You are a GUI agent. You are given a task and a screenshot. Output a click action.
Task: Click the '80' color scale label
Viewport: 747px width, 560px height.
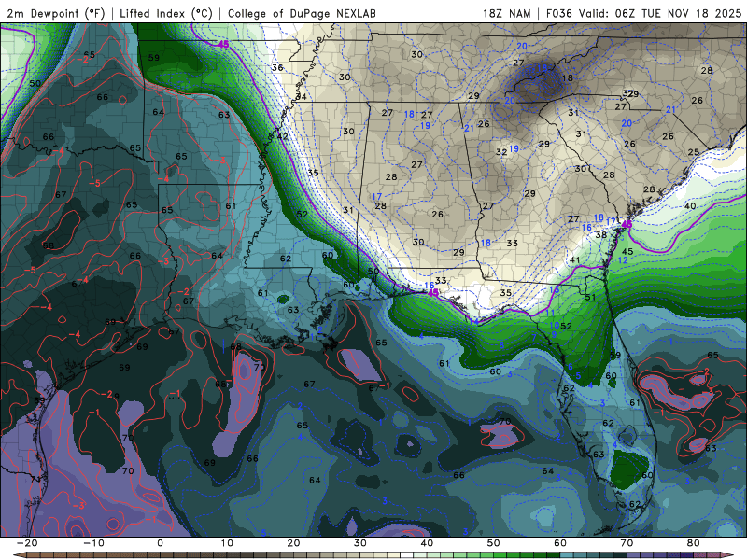coord(694,543)
